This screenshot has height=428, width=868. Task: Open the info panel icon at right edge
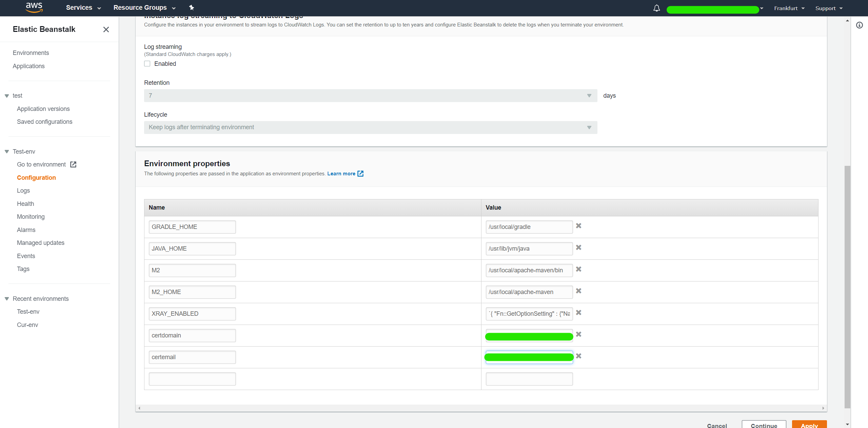[x=859, y=25]
